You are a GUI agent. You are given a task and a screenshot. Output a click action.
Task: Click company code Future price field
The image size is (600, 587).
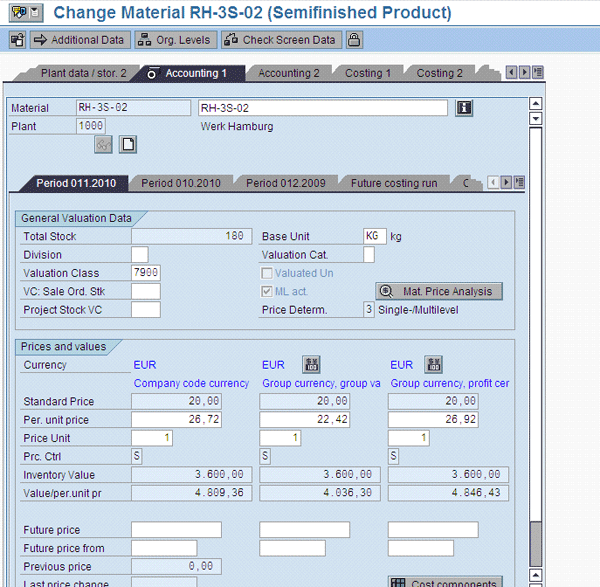[176, 530]
